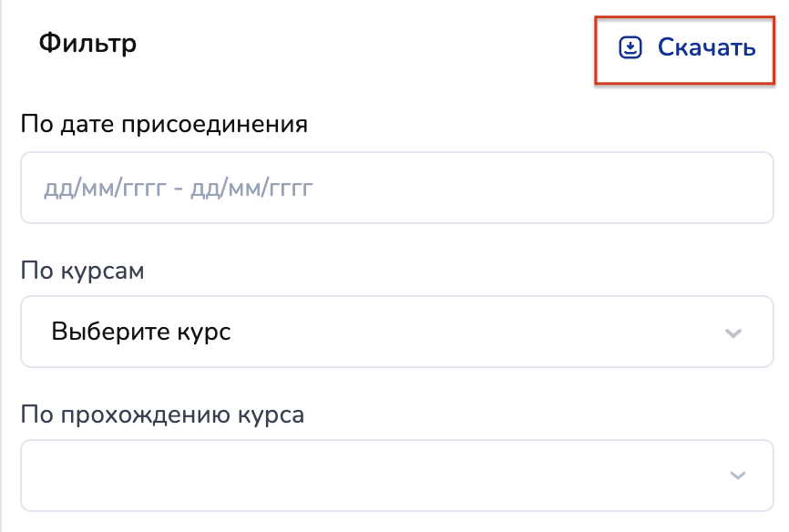Expand the course list using its chevron
Screen dimensions: 789x532
733,332
